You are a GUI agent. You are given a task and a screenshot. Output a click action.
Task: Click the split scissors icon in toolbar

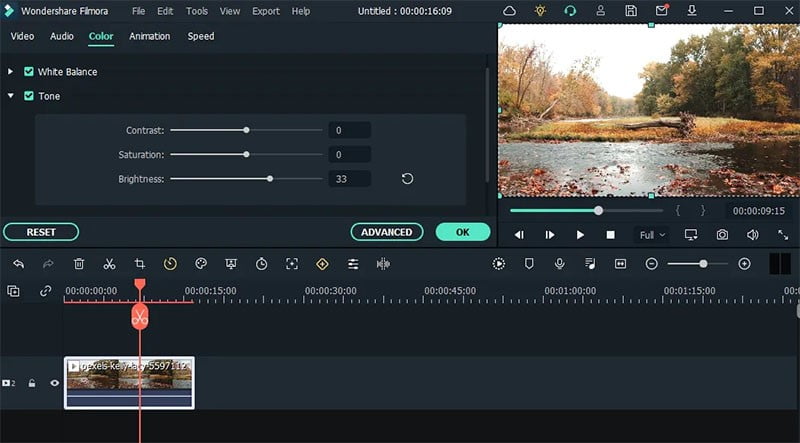(x=109, y=264)
